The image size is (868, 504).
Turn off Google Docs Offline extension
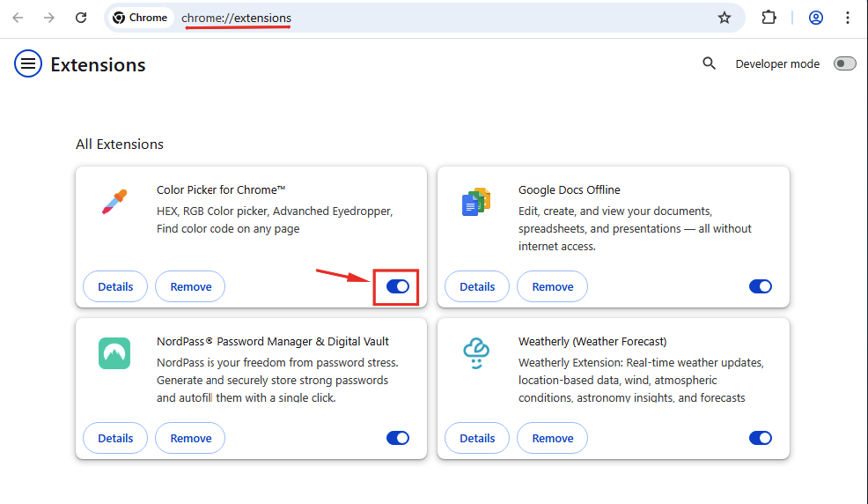pos(760,286)
